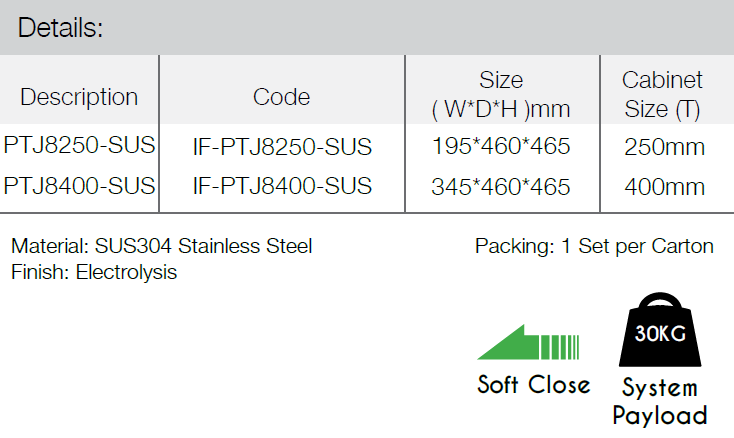Click the Packing: 1 Set per Carton text
Screen dimensions: 734x438
(x=594, y=246)
